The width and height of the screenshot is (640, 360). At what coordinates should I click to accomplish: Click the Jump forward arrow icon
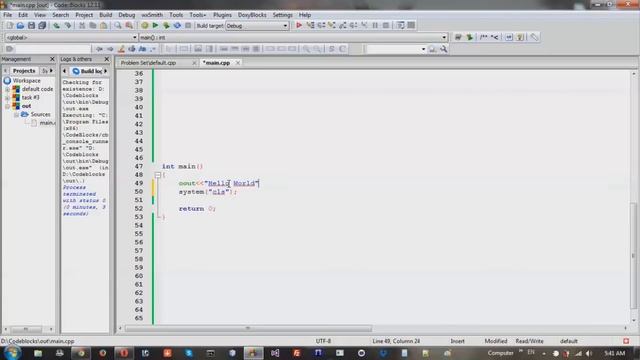point(110,49)
